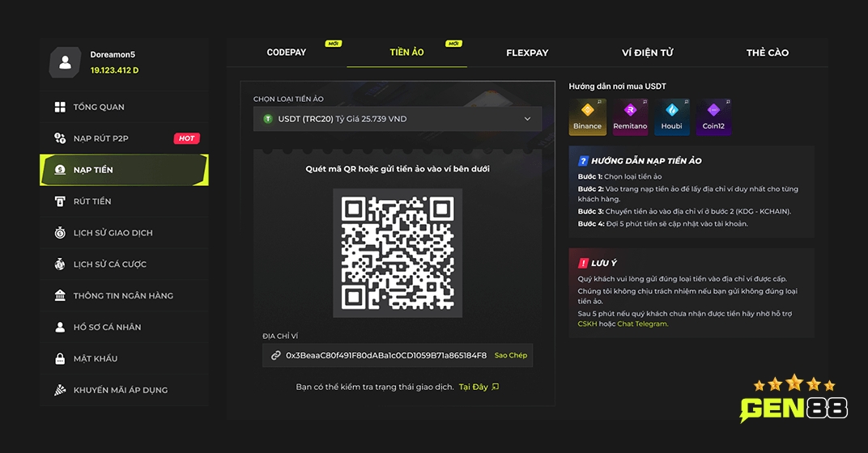Open NẠP RÚT P2P menu item
868x453 pixels.
(124, 138)
